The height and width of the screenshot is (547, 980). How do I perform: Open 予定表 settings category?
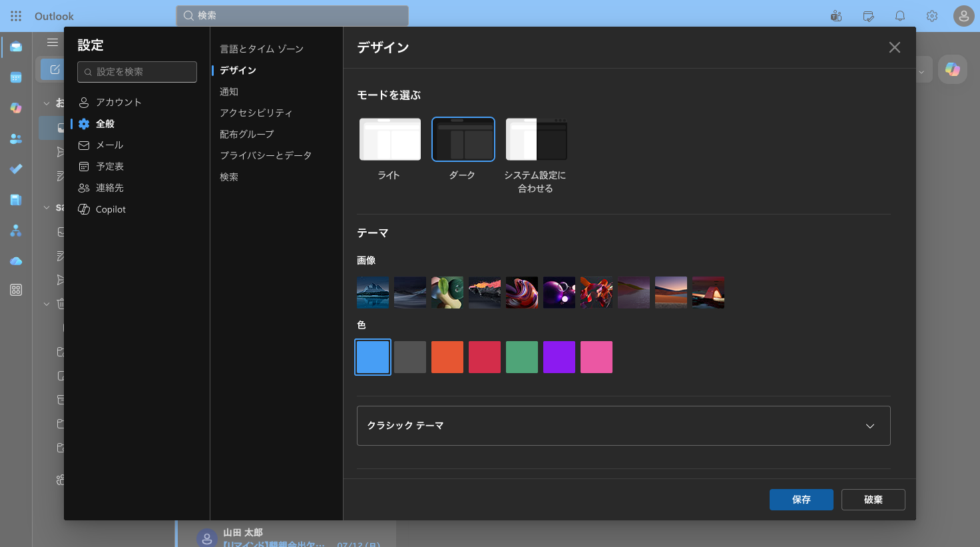(x=136, y=166)
